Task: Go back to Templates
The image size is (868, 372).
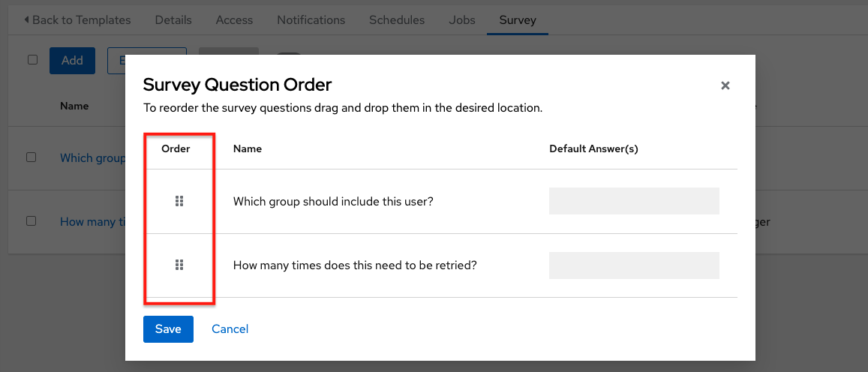Action: [x=77, y=20]
